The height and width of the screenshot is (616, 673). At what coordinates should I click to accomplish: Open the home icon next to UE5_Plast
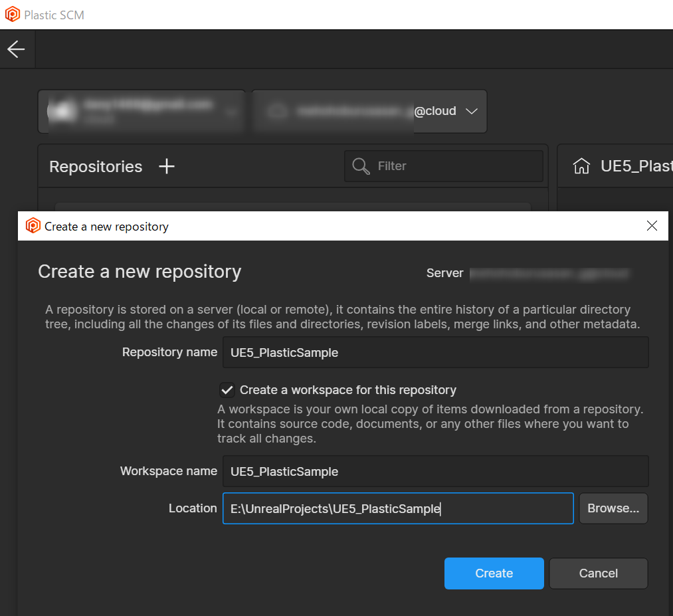pyautogui.click(x=581, y=165)
